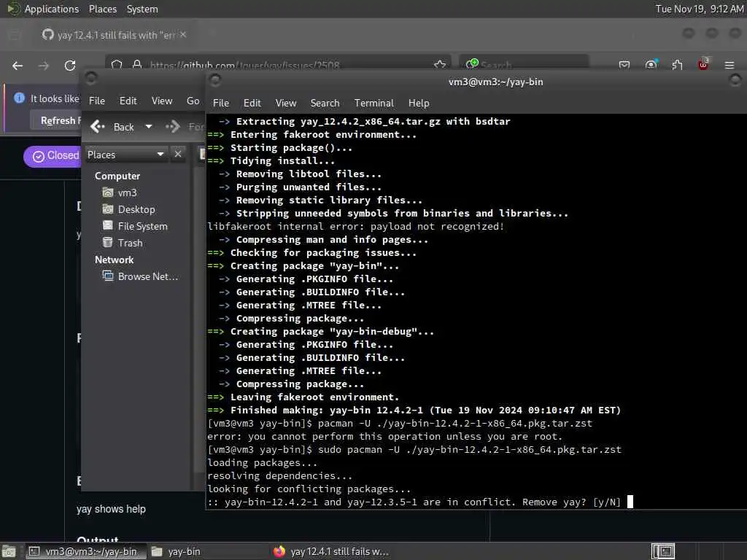Open the terminal Help menu

click(419, 103)
